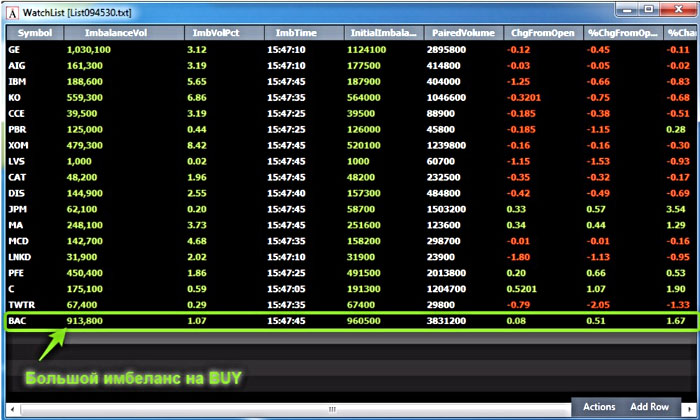The height and width of the screenshot is (420, 700).
Task: Click ChgFromOpen value -1.80
Action: [x=518, y=257]
